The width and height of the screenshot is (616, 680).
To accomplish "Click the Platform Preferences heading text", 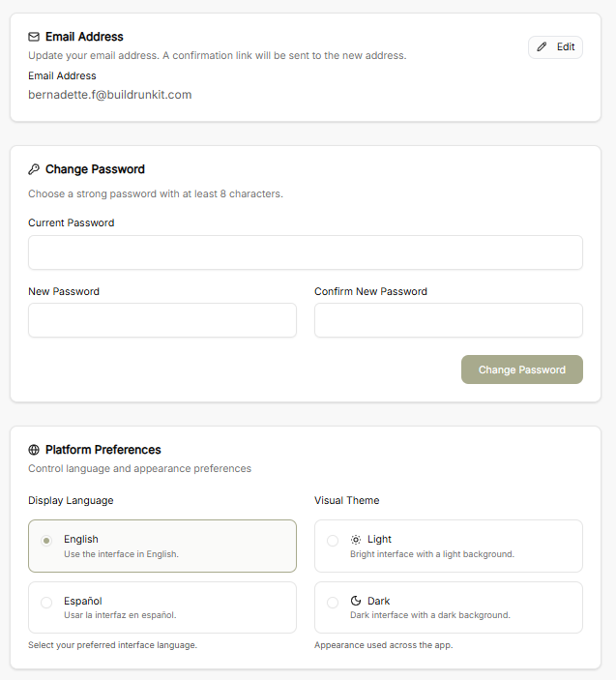I will click(103, 450).
